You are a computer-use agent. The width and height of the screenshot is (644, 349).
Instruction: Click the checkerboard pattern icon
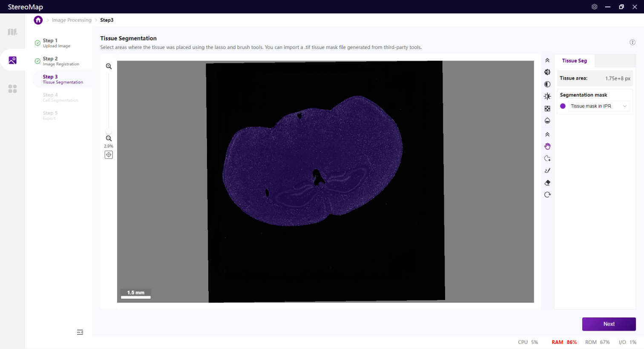pos(547,109)
